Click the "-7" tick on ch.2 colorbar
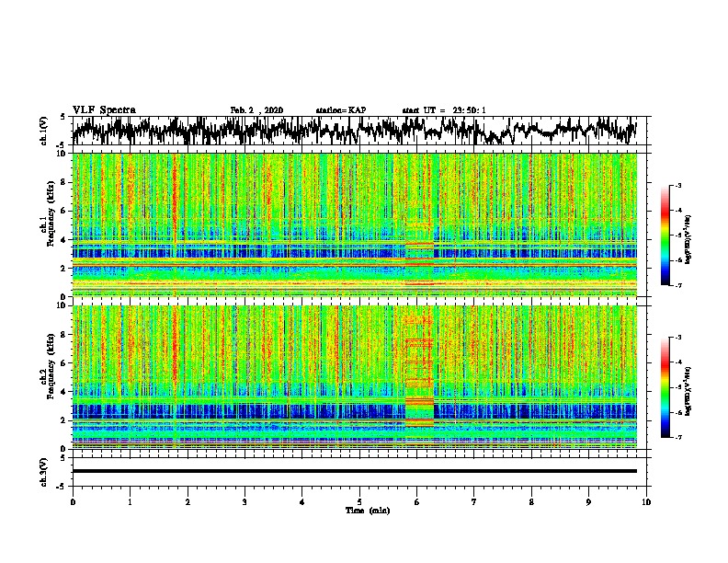 coord(677,438)
